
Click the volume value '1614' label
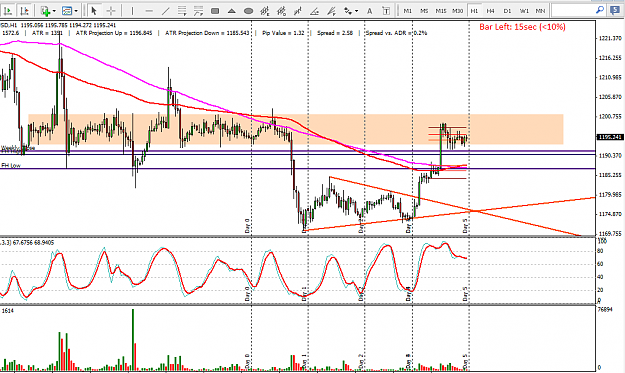[8, 310]
